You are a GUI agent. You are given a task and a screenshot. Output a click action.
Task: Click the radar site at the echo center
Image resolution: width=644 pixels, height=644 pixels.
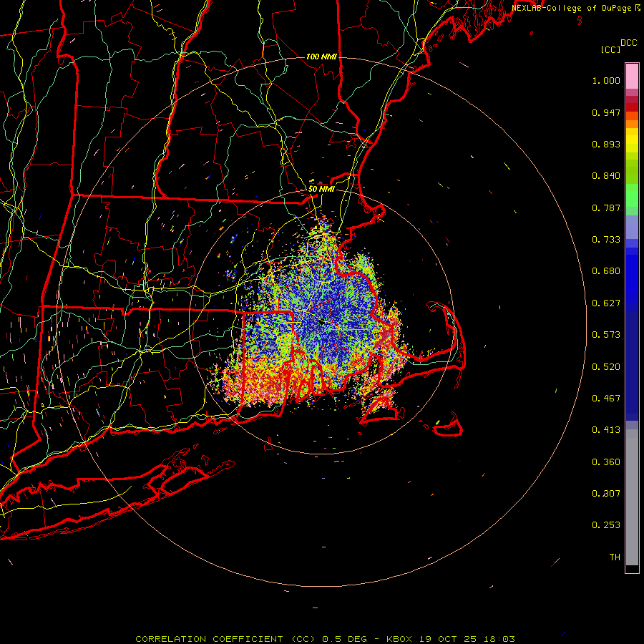[322, 322]
